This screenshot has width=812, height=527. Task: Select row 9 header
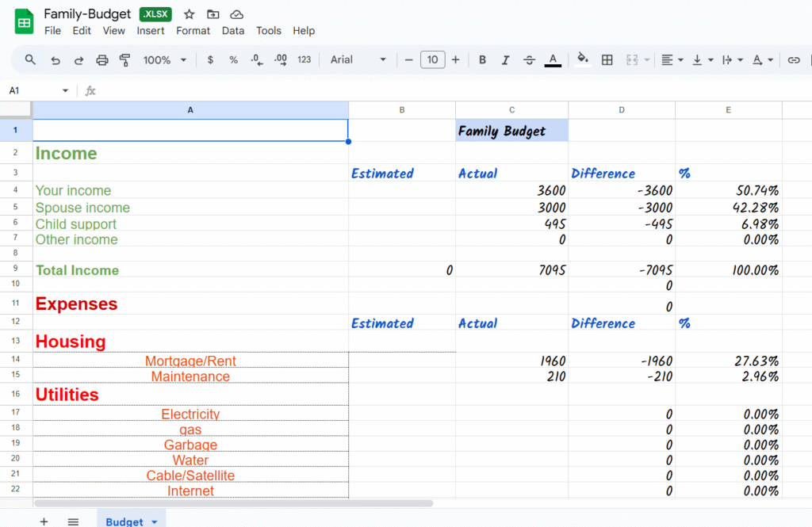click(16, 268)
